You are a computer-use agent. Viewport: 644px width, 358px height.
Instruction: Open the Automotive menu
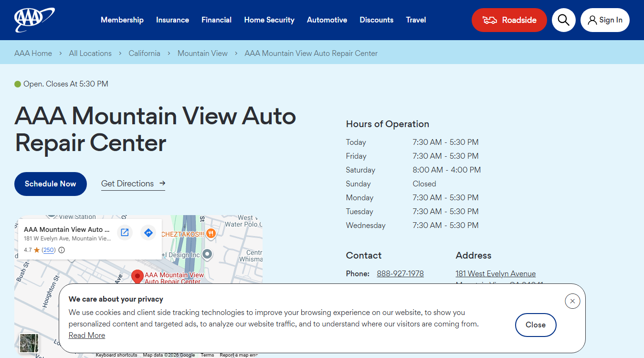pyautogui.click(x=327, y=20)
